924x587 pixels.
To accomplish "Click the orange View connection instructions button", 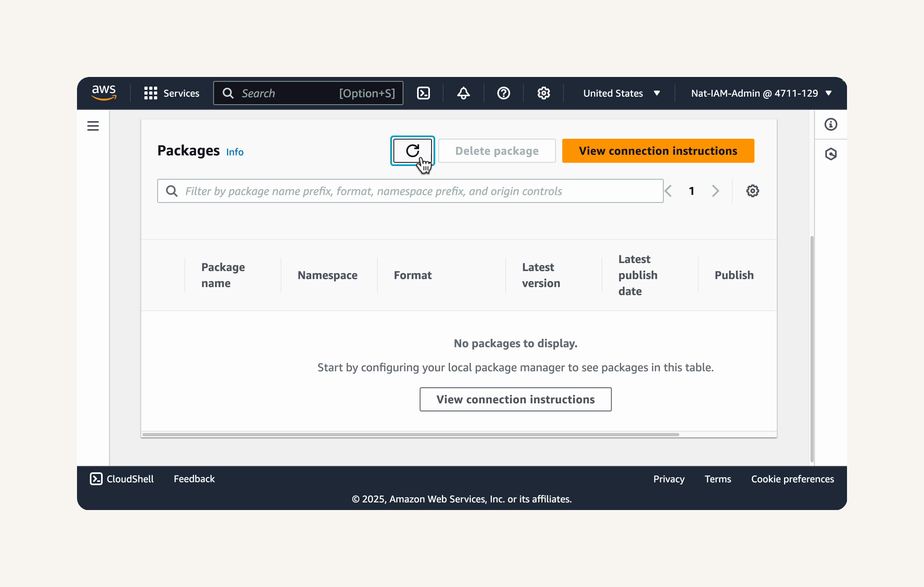I will tap(658, 151).
